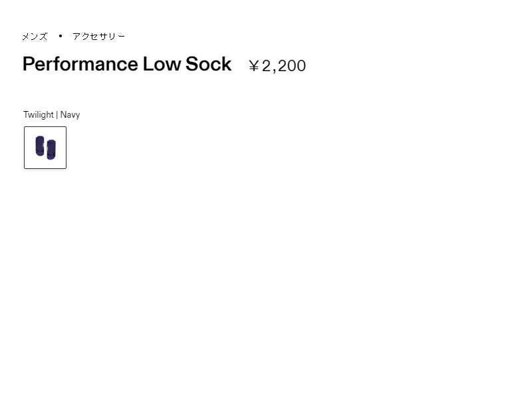Click the navy sock thumbnail image
532x399 pixels.
point(45,148)
